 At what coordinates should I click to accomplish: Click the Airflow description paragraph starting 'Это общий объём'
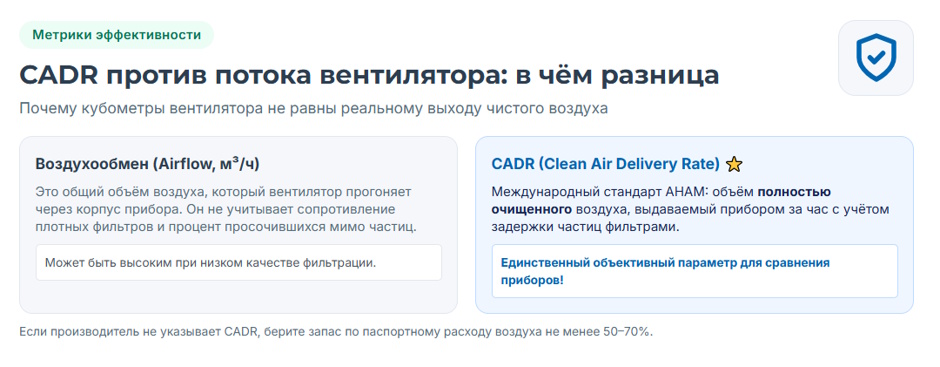tap(224, 210)
